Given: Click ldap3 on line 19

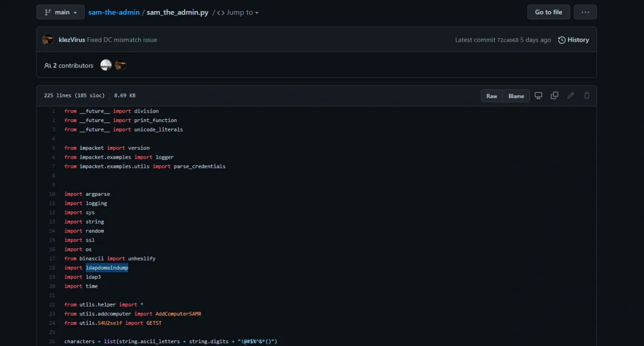Looking at the screenshot, I should pyautogui.click(x=93, y=277).
